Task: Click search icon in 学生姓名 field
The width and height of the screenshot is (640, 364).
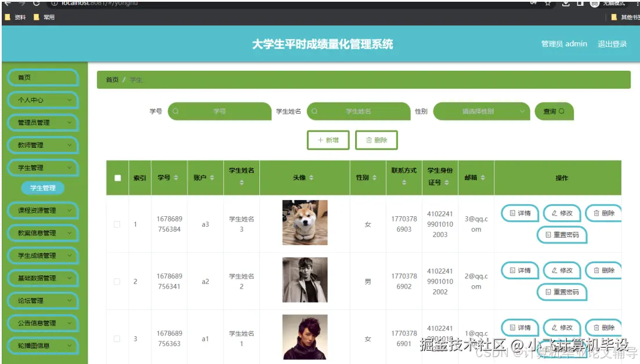Action: click(314, 111)
